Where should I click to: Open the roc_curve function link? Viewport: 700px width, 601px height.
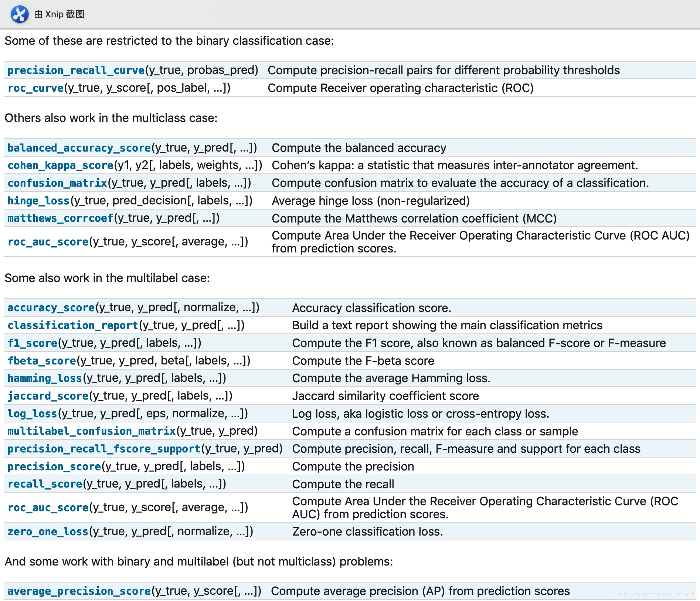point(36,88)
